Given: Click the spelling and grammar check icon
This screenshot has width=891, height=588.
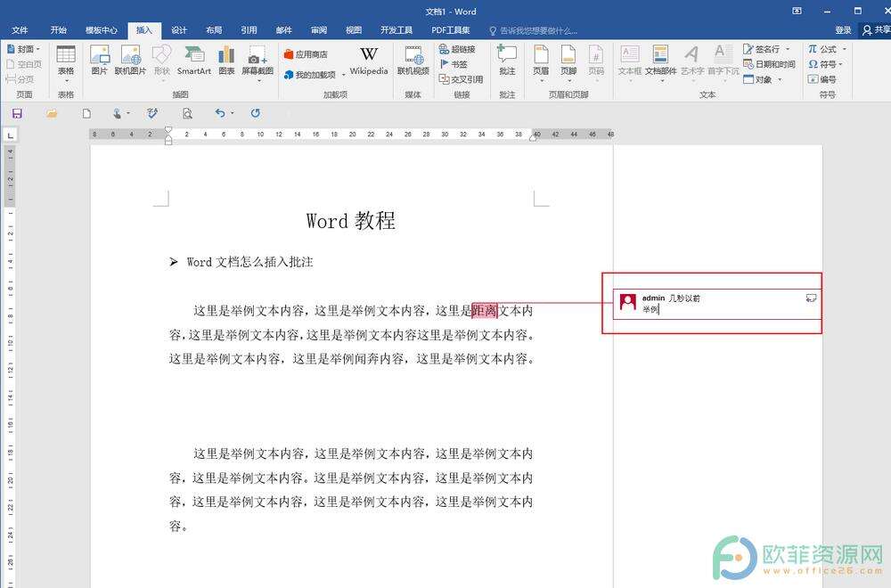Looking at the screenshot, I should 152,114.
